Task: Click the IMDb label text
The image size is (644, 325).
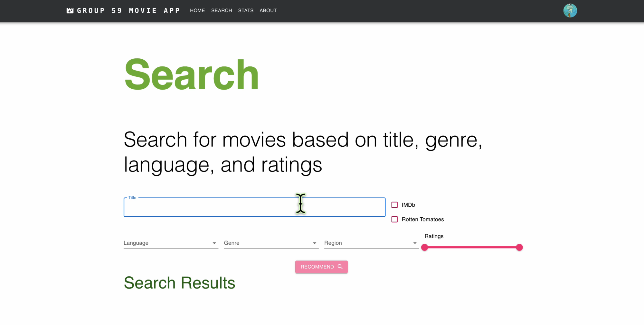Action: (408, 205)
